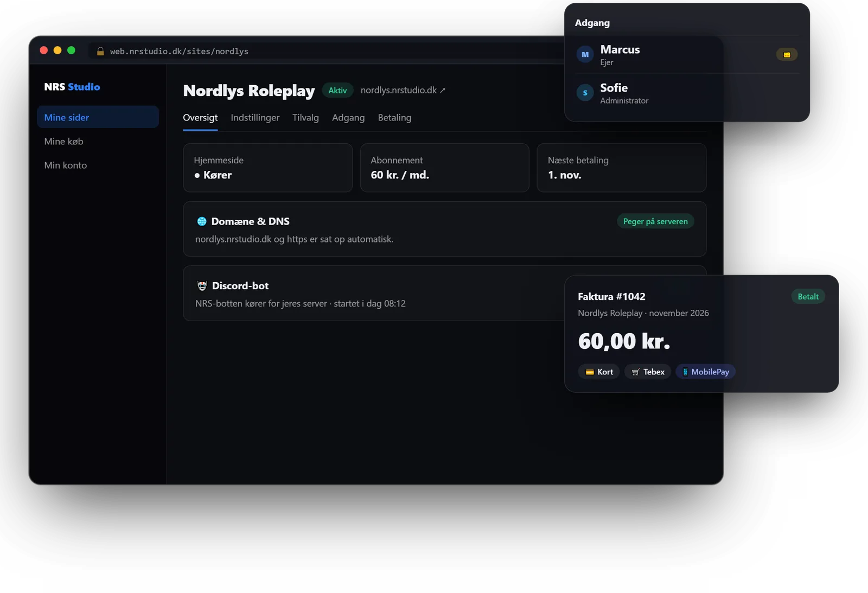Click the Abonnement 60 kr. / md. card
The height and width of the screenshot is (593, 868).
pyautogui.click(x=445, y=168)
